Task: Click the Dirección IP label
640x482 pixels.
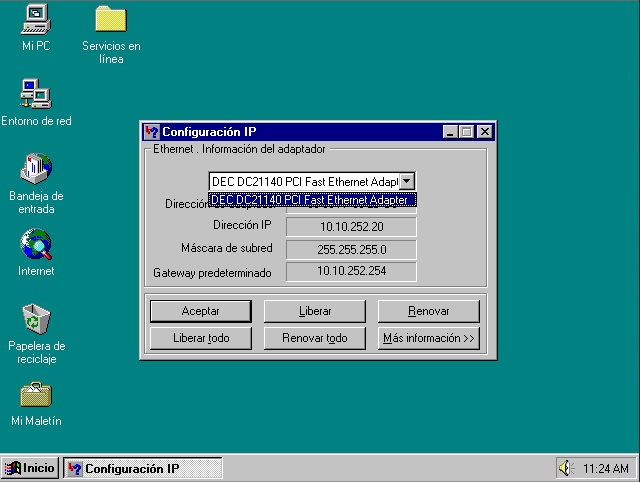Action: click(242, 225)
